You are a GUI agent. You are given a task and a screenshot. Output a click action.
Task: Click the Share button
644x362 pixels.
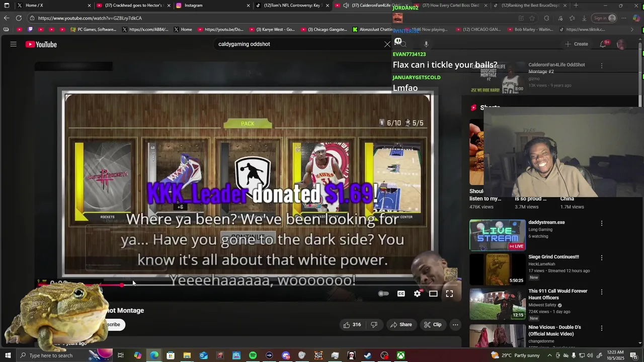click(401, 325)
